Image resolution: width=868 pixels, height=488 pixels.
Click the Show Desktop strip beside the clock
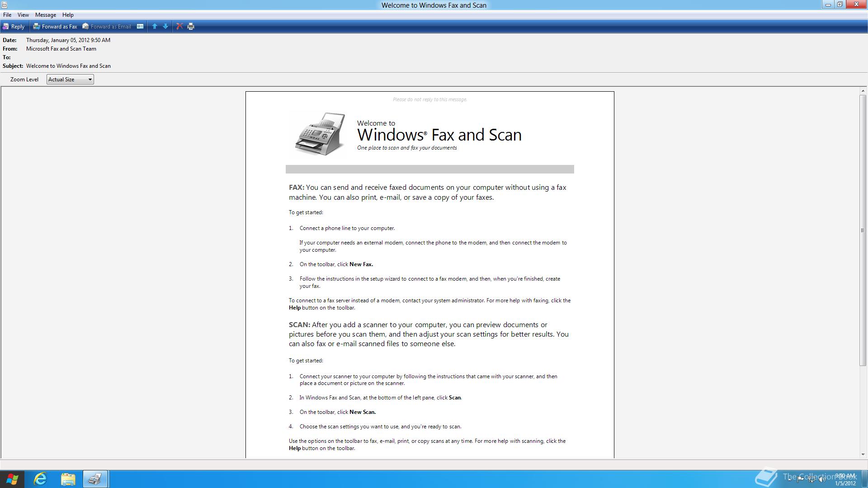click(x=865, y=479)
